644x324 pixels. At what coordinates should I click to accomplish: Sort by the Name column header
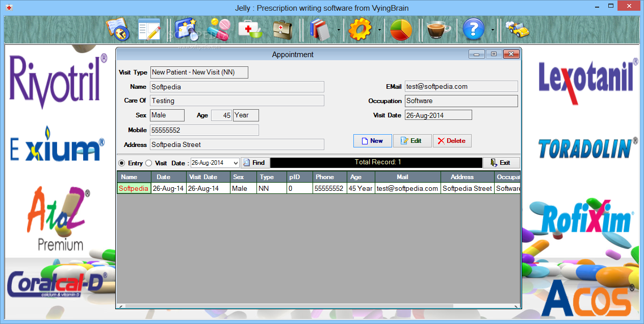(x=134, y=177)
